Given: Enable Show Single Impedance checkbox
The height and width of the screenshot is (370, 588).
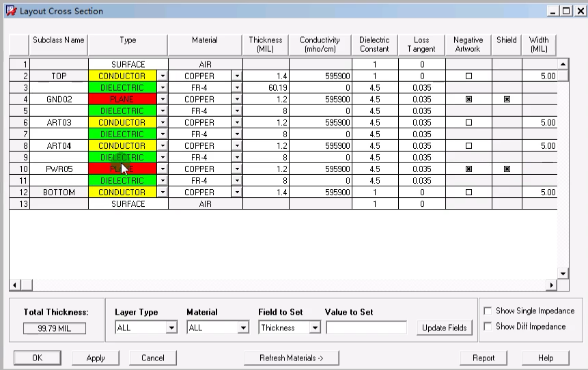Looking at the screenshot, I should [x=488, y=311].
